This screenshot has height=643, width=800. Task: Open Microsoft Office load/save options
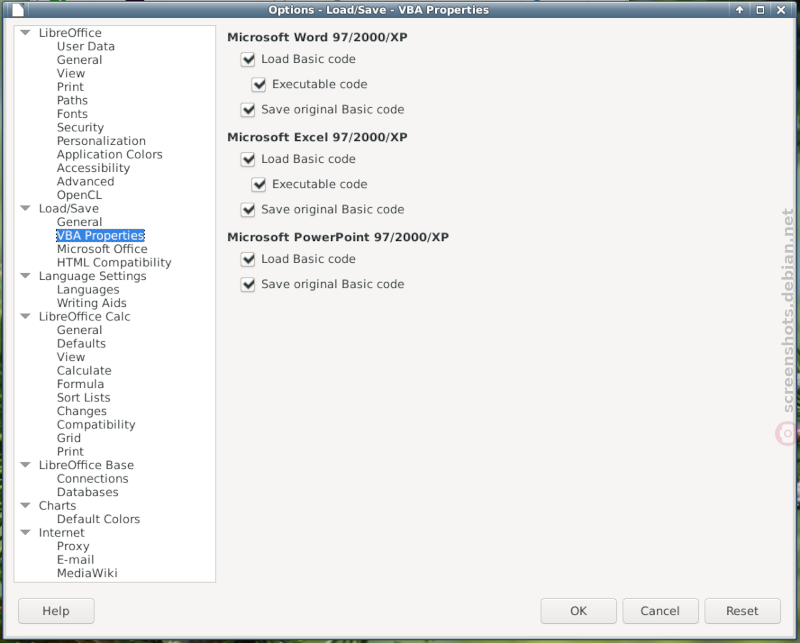pos(102,249)
